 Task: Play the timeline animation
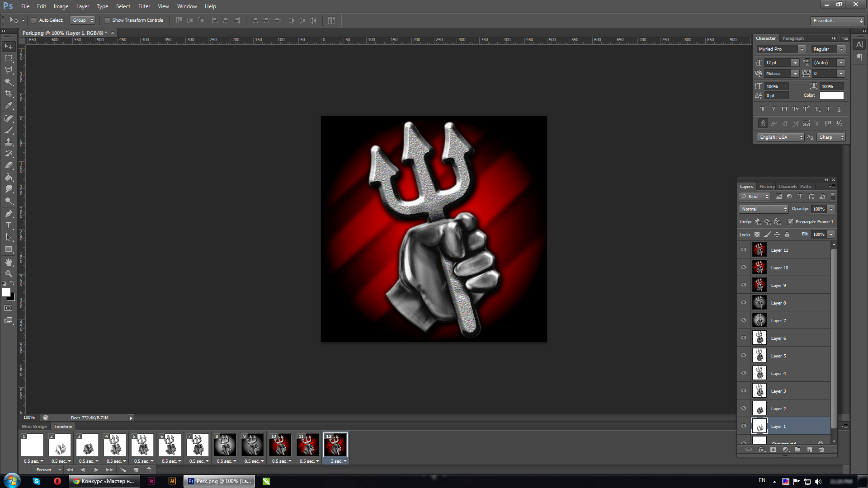[x=96, y=470]
